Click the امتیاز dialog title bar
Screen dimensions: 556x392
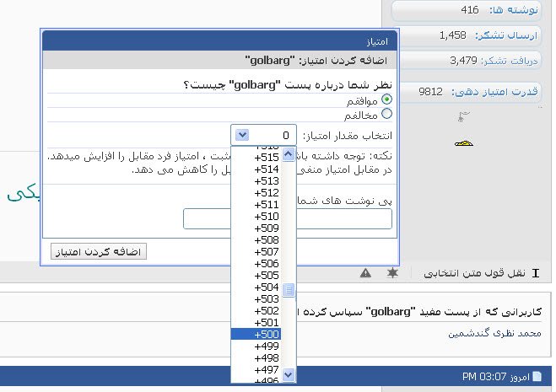click(x=220, y=40)
